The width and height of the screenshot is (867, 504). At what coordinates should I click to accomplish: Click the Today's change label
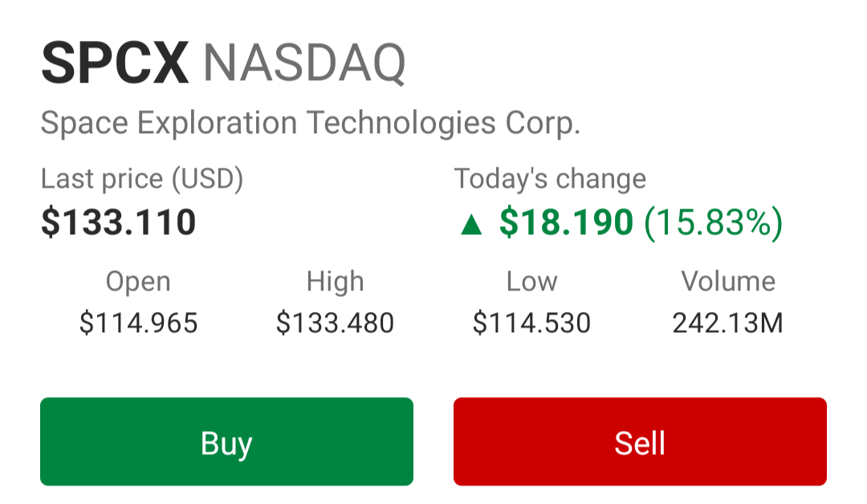(550, 179)
